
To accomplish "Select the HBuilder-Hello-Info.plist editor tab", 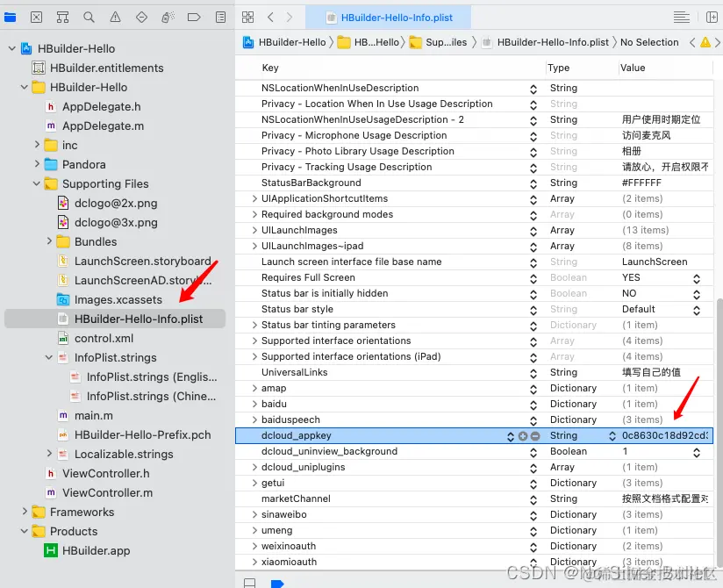I will coord(389,18).
